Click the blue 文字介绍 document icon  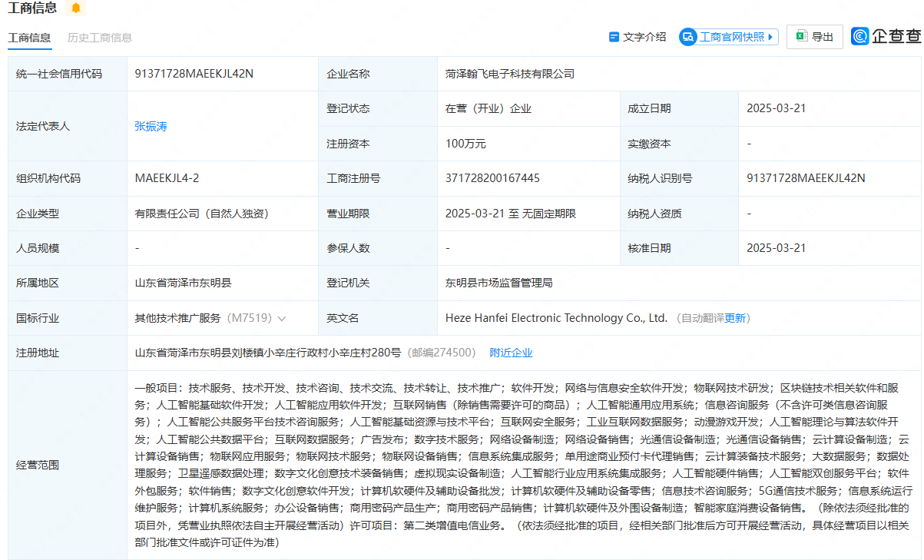tap(614, 37)
